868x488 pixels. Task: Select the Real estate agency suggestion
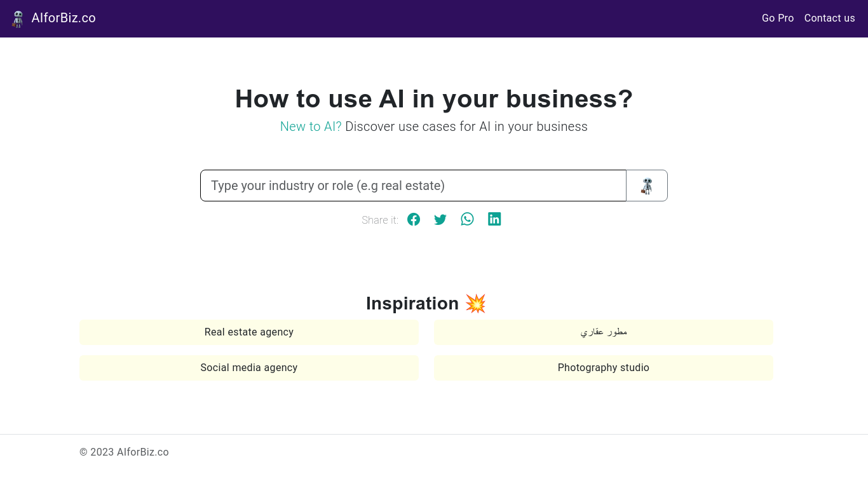pos(248,332)
